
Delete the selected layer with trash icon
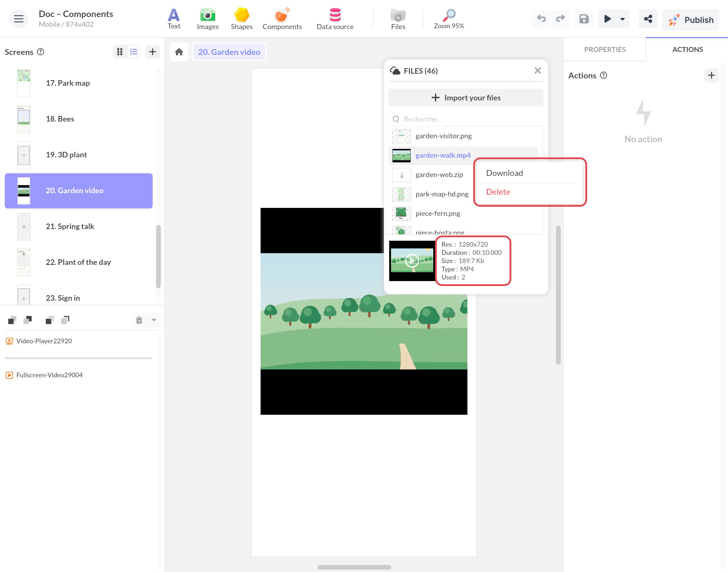[139, 320]
